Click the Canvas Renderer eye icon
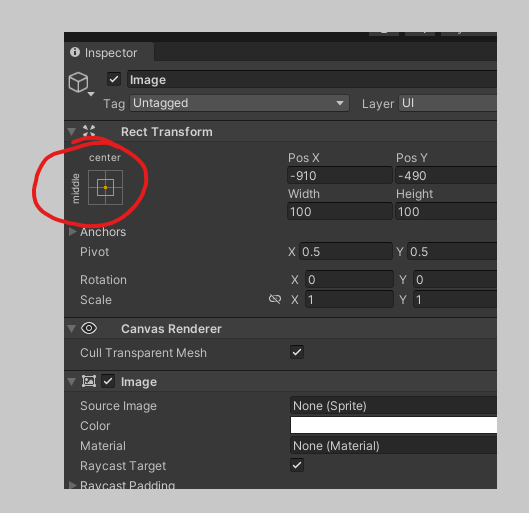Viewport: 529px width, 513px height. (x=89, y=328)
